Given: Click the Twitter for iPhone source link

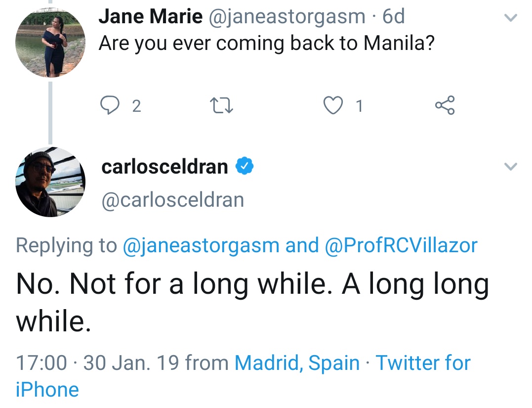Looking at the screenshot, I should pos(423,363).
